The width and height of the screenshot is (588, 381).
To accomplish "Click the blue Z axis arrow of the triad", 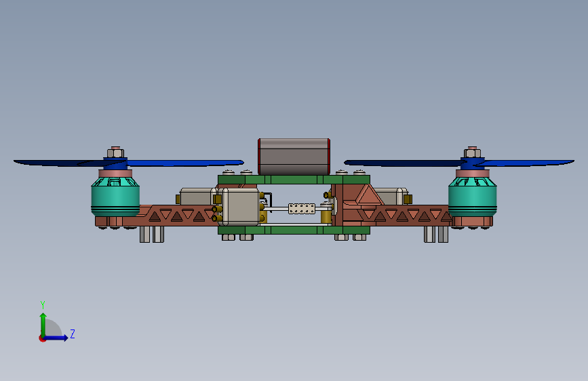I will (x=56, y=338).
